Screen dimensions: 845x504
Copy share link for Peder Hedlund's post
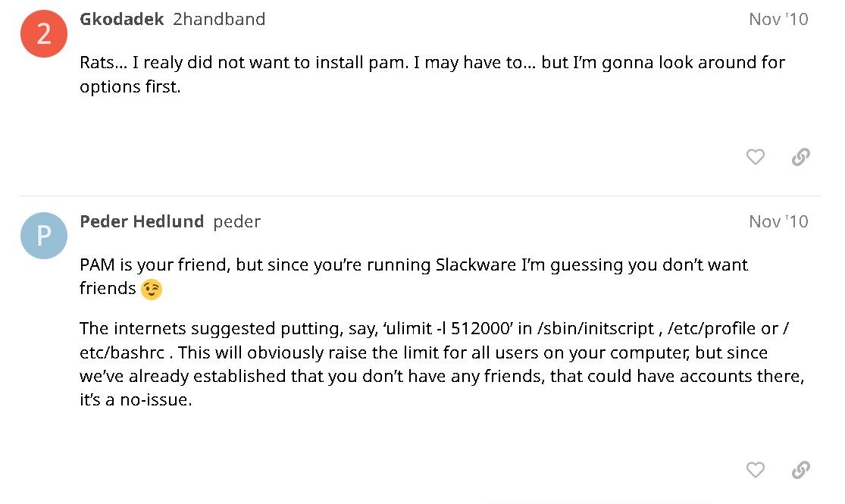coord(800,470)
